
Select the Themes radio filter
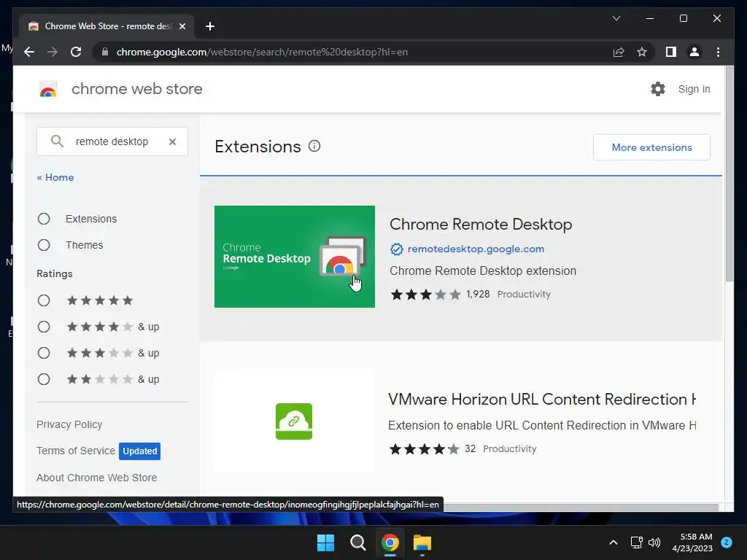[44, 245]
